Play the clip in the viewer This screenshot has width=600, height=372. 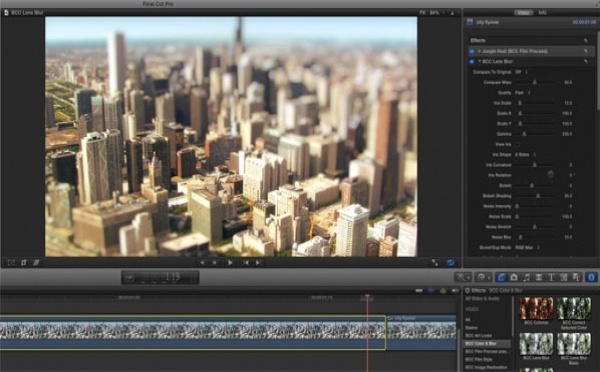[x=230, y=263]
